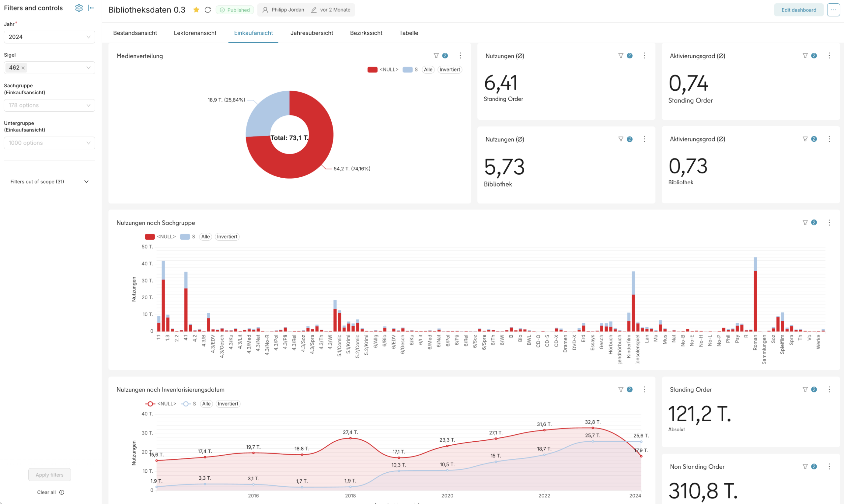844x504 pixels.
Task: Toggle the favorite star for the dashboard
Action: pos(196,10)
